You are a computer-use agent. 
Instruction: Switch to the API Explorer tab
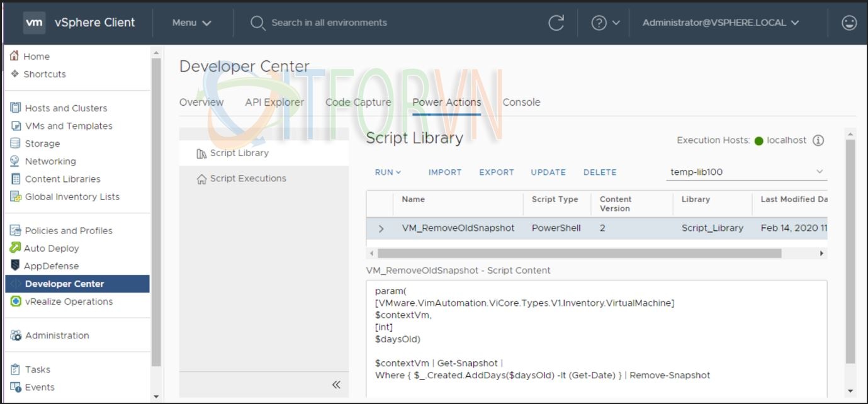pyautogui.click(x=274, y=103)
